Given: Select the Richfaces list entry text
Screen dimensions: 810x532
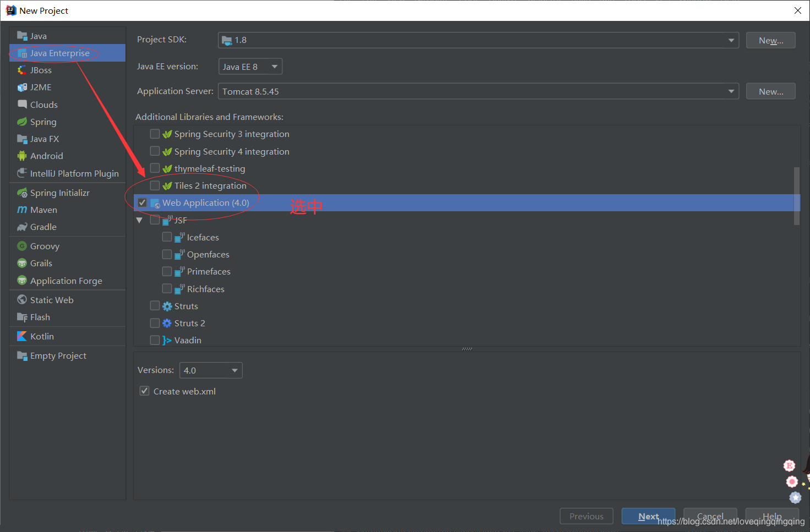Looking at the screenshot, I should click(206, 289).
